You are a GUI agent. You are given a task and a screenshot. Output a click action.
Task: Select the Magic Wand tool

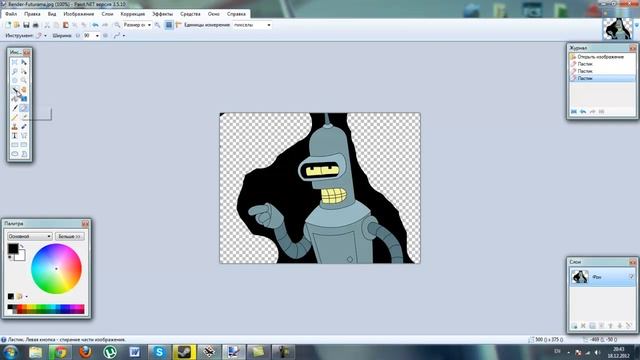point(15,90)
